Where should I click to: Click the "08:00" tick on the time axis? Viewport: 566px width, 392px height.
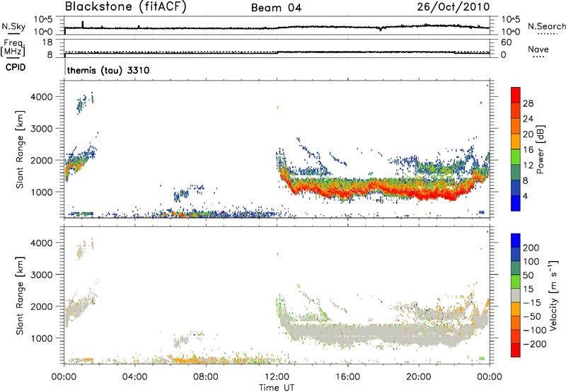pos(206,377)
